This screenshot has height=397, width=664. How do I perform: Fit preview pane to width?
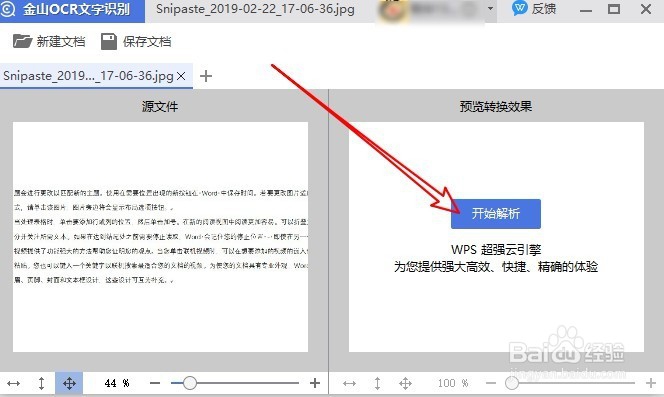click(349, 383)
